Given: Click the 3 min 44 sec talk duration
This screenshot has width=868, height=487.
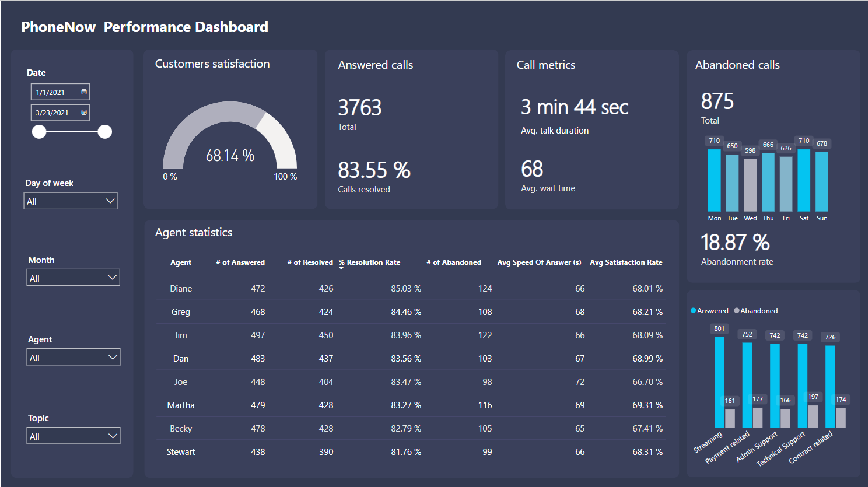Looking at the screenshot, I should [575, 107].
